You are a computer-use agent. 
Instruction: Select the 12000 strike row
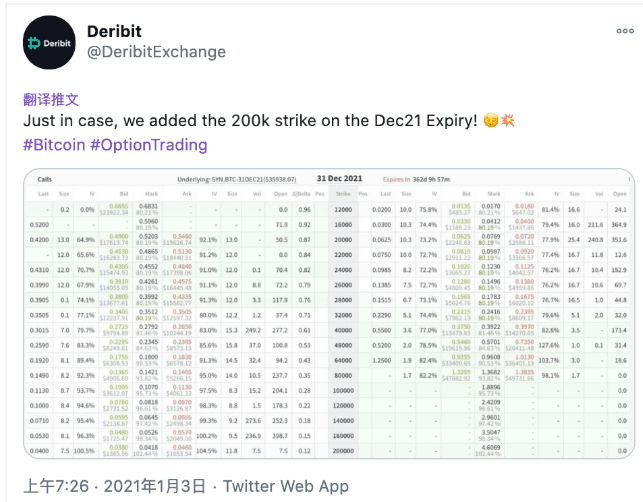[343, 209]
